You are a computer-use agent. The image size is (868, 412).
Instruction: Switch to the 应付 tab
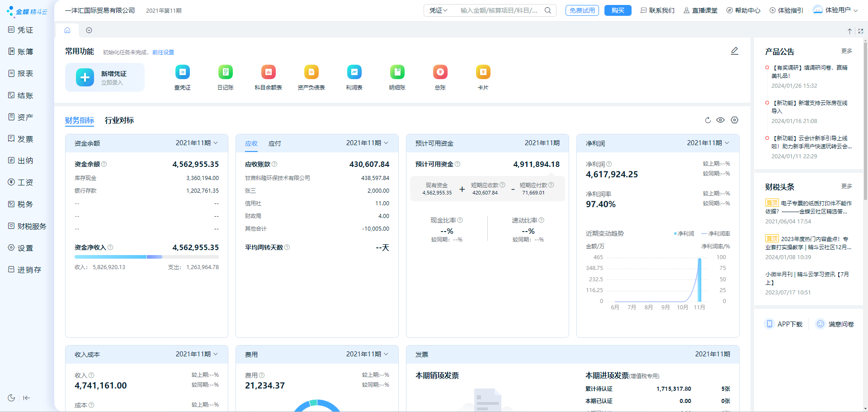click(x=275, y=143)
